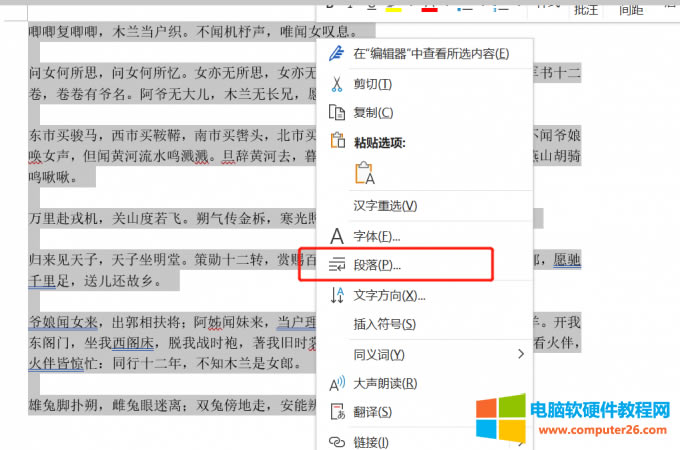This screenshot has height=450, width=680.
Task: Place cursor in line starting 火伴皆惊忙
Action: point(165,363)
